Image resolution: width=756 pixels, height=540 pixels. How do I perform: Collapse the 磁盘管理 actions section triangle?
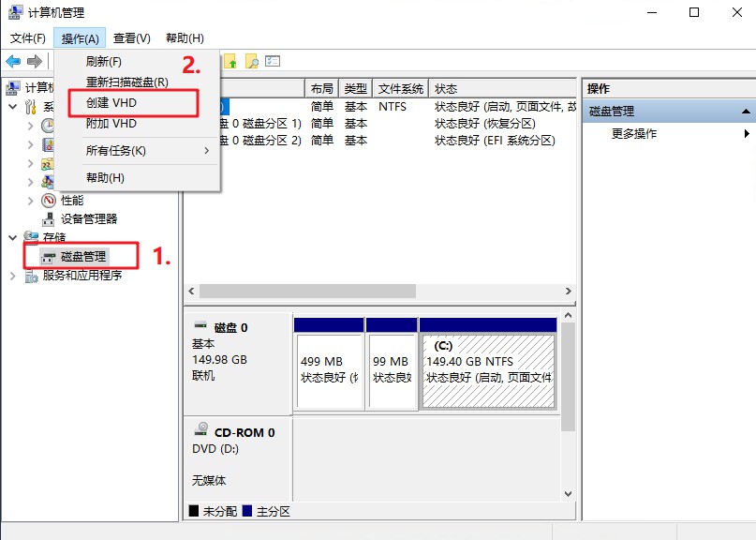point(746,112)
